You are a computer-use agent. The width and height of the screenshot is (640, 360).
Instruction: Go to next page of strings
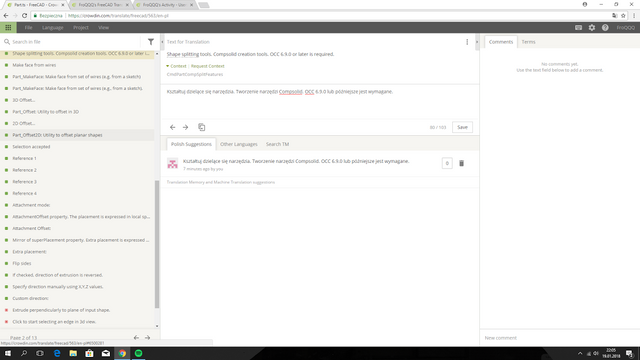tap(147, 338)
